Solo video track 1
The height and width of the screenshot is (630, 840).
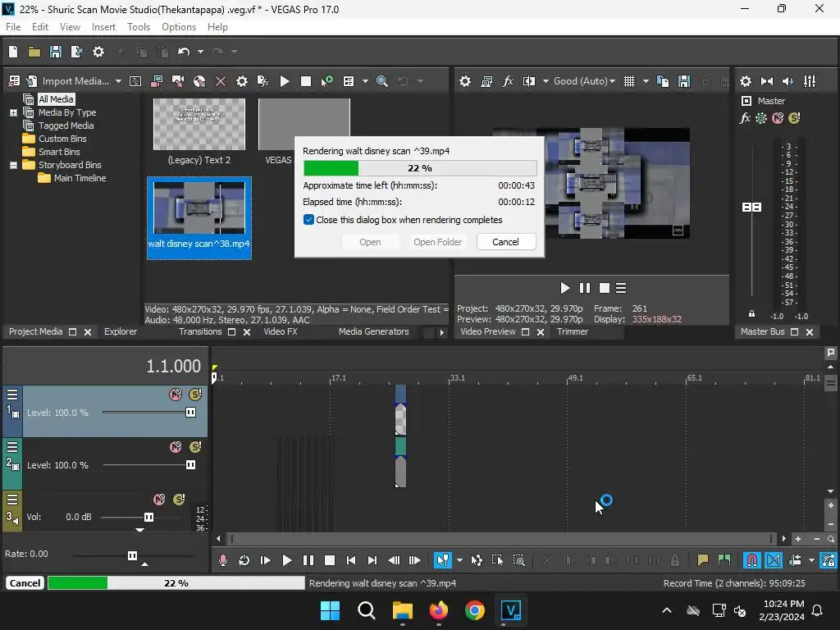[195, 395]
